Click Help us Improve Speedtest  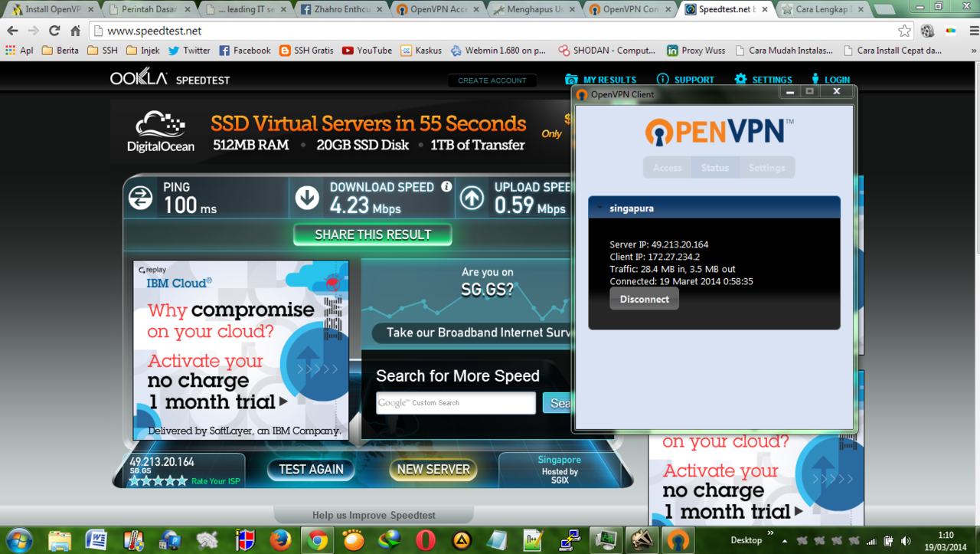point(374,516)
